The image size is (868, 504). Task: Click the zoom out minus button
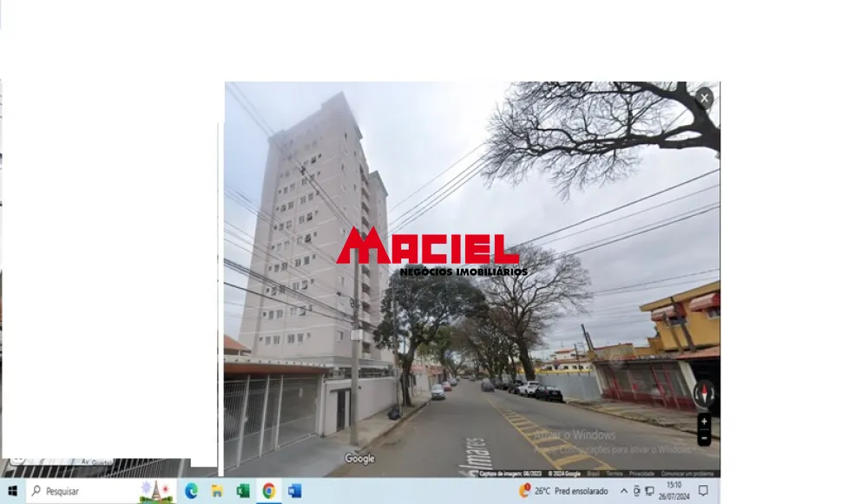(x=705, y=439)
